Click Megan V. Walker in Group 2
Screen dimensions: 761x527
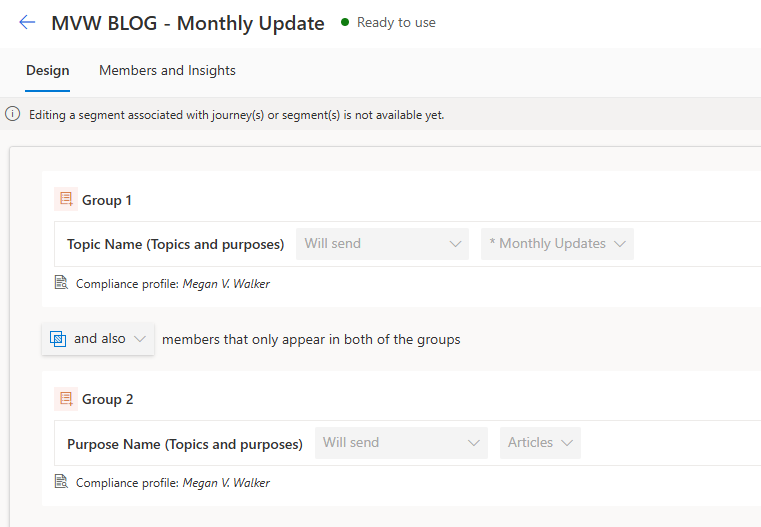tap(226, 483)
